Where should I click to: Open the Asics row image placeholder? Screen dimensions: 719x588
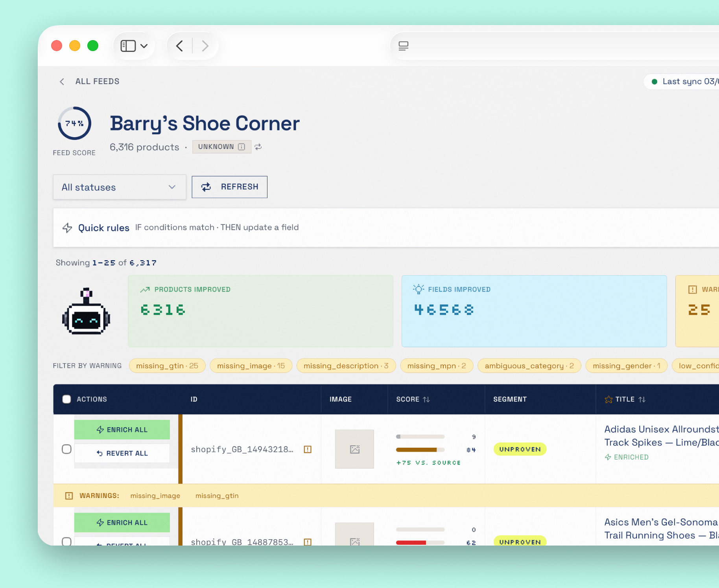click(x=354, y=534)
